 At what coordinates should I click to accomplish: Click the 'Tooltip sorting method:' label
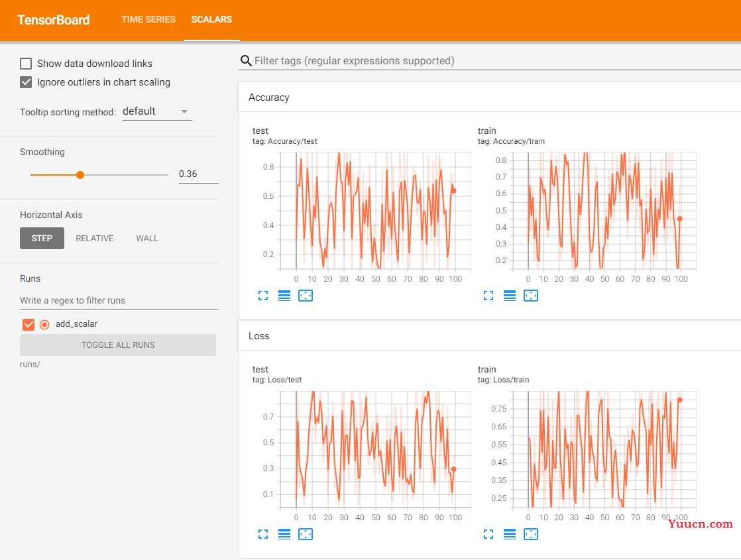pyautogui.click(x=68, y=112)
